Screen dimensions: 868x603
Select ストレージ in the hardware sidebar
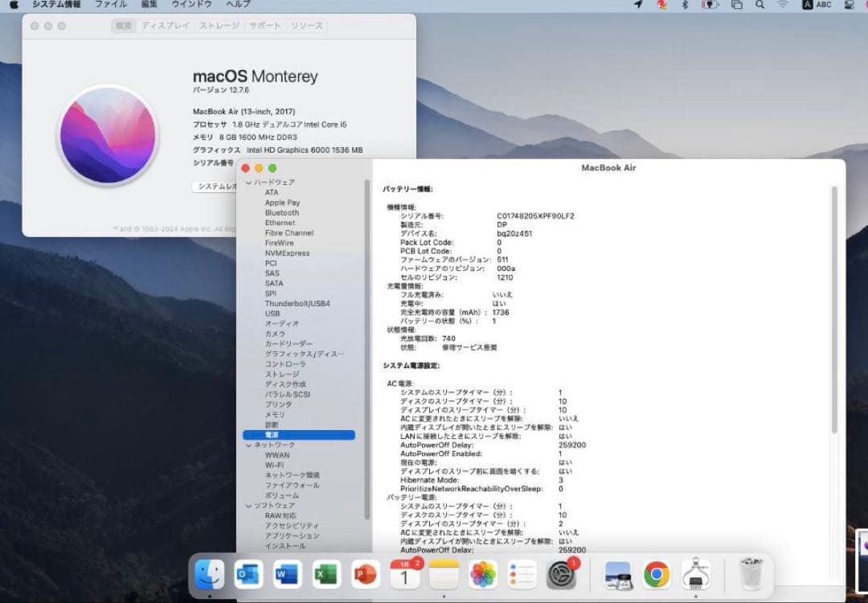pos(282,375)
